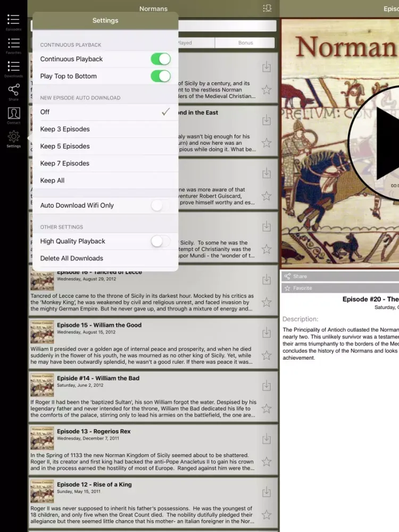Select Keep 3 Episodes option
Screen dimensions: 399x532
105,129
